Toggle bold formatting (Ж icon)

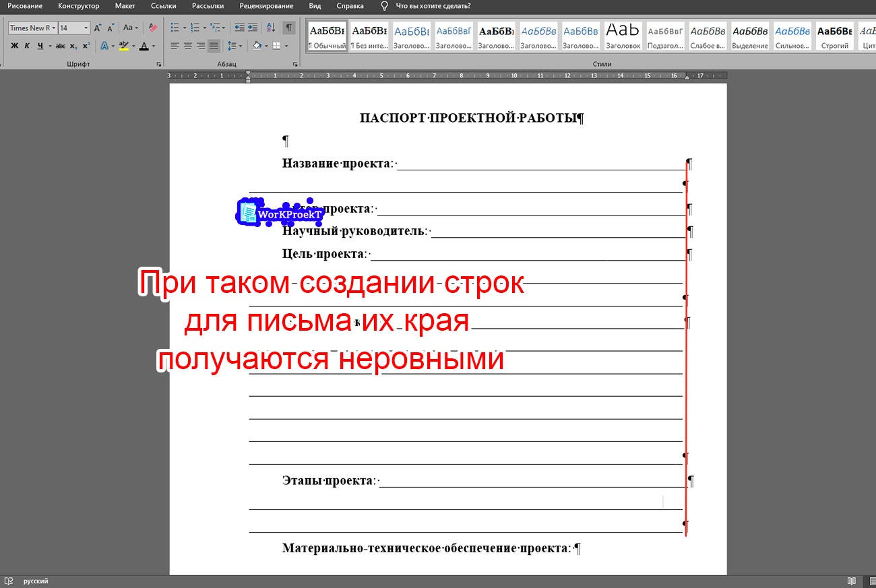[x=14, y=45]
